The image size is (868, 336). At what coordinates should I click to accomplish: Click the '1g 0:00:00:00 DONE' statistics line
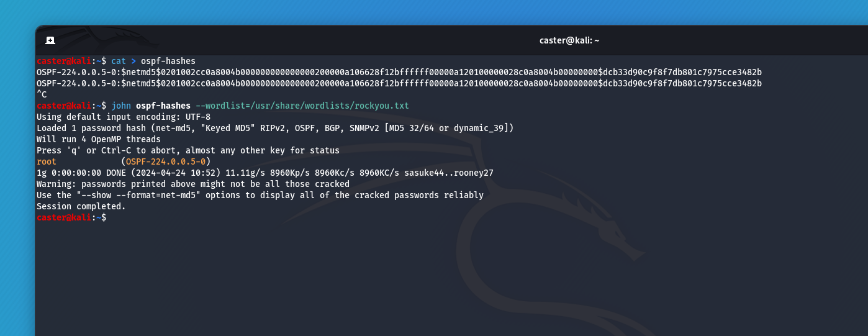[x=265, y=173]
